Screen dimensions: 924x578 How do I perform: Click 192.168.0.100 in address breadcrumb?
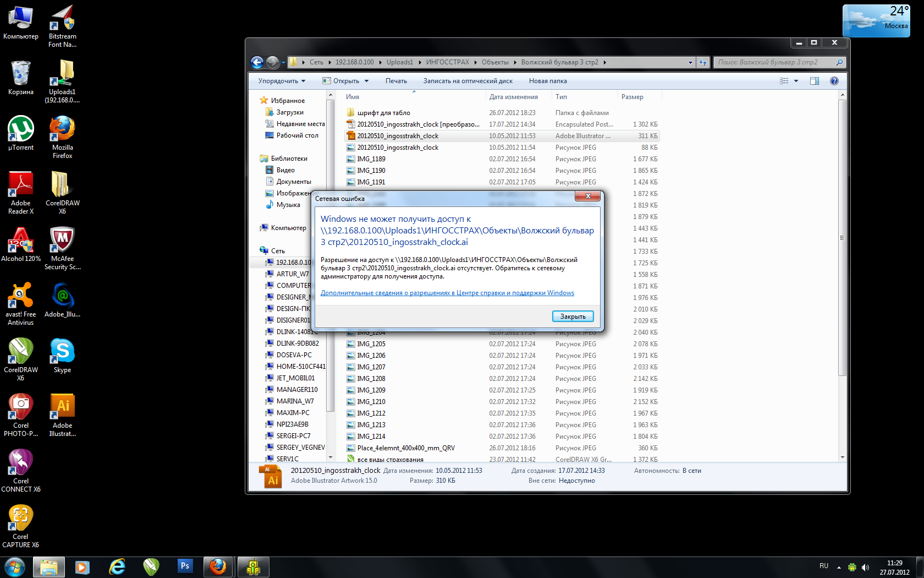[354, 62]
